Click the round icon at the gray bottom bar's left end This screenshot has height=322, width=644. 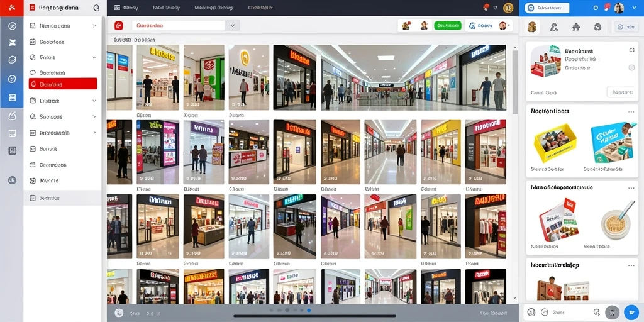pos(119,313)
